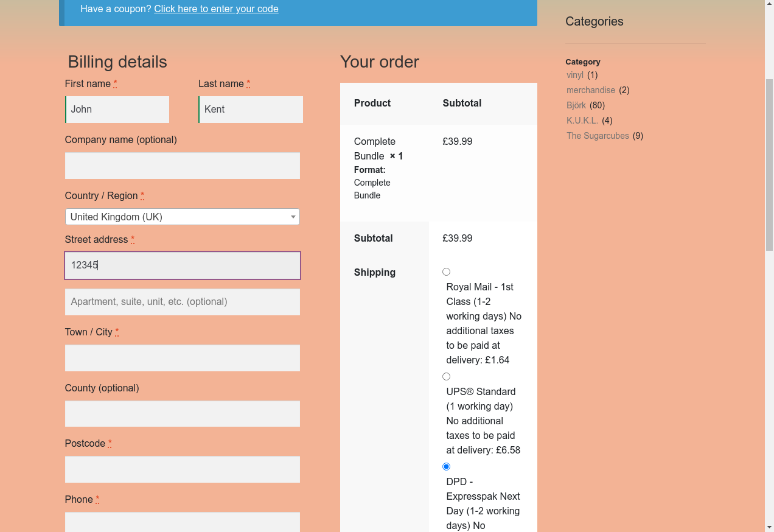Open The Sugarcubes category
This screenshot has width=774, height=532.
pos(598,136)
